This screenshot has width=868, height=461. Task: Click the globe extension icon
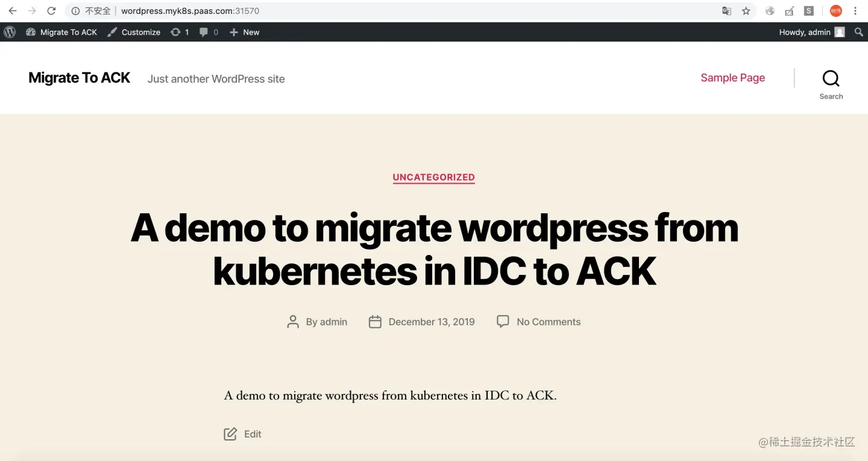coord(770,11)
